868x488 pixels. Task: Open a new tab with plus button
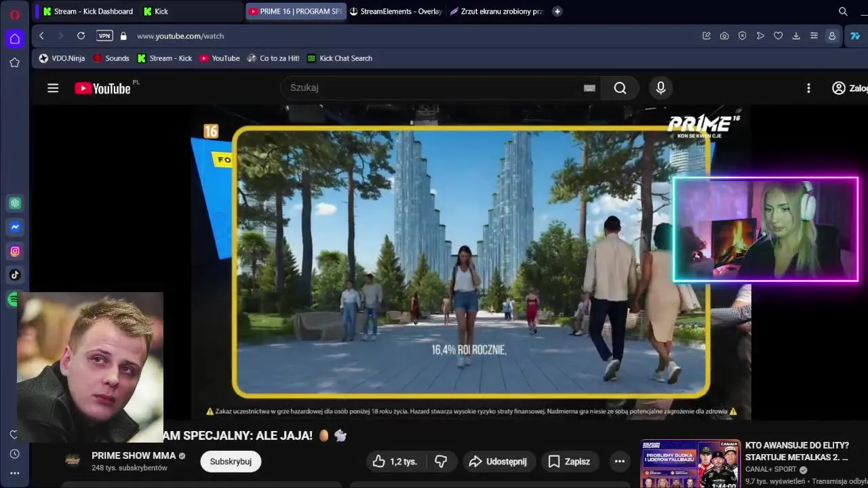[x=557, y=12]
